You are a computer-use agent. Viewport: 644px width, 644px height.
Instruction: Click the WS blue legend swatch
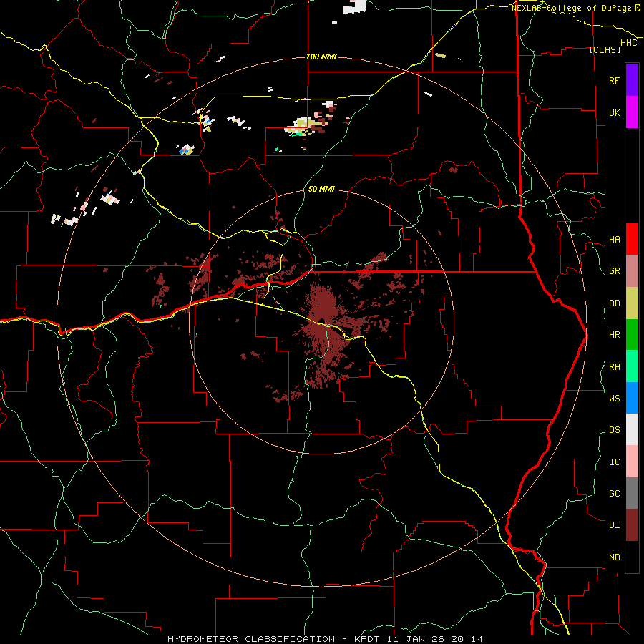[x=632, y=398]
